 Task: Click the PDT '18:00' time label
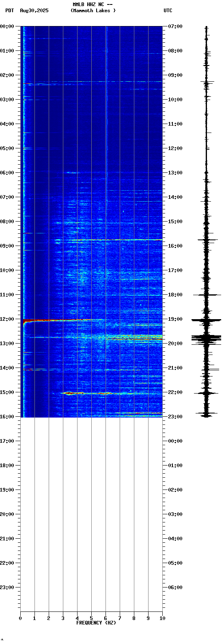[7, 466]
